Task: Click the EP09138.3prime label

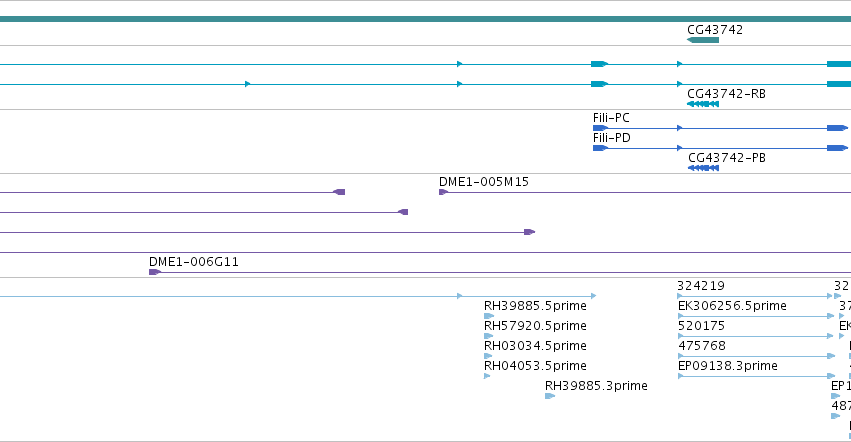Action: [x=728, y=366]
